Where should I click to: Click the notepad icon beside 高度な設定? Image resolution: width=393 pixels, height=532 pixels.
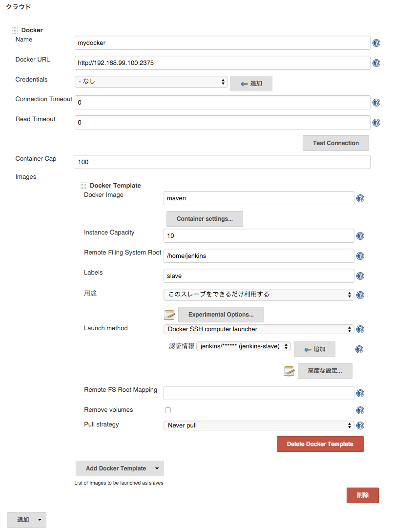pyautogui.click(x=289, y=370)
